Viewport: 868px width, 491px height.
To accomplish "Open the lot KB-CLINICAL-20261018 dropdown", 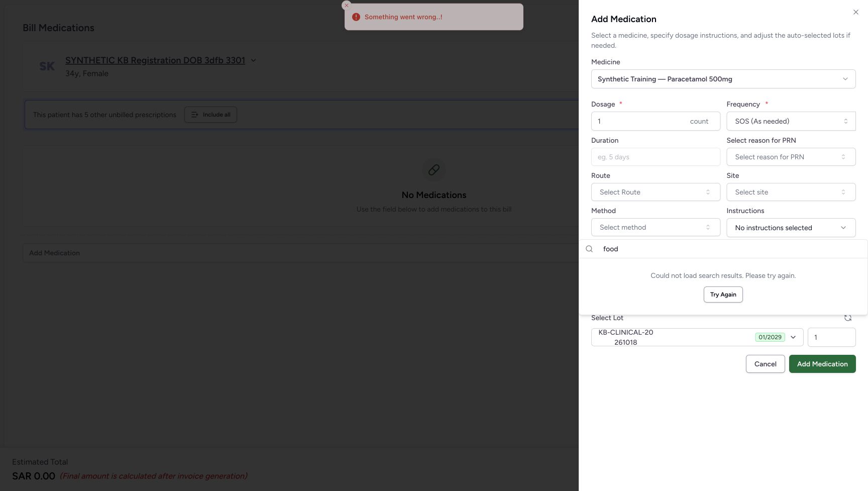I will pos(697,337).
